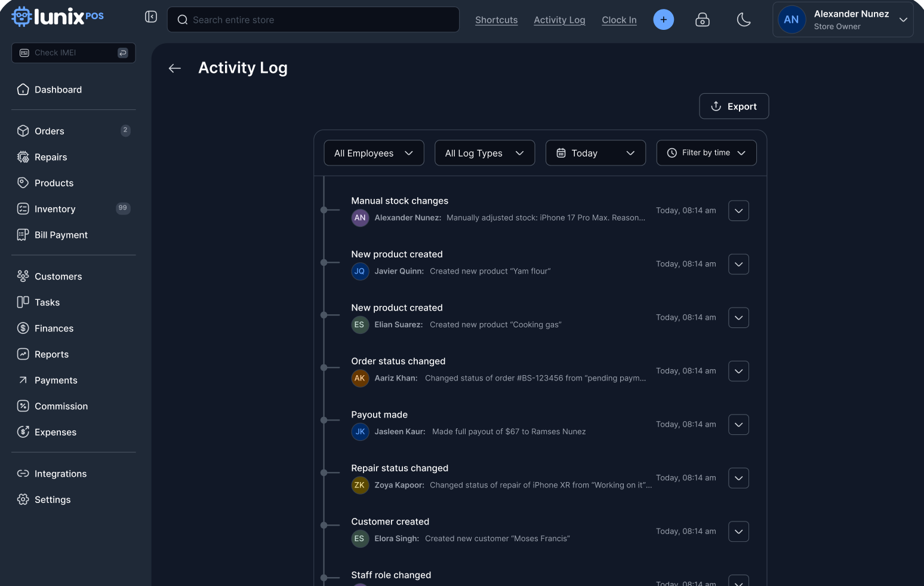This screenshot has height=586, width=924.
Task: Expand the Manual stock changes entry
Action: [738, 211]
